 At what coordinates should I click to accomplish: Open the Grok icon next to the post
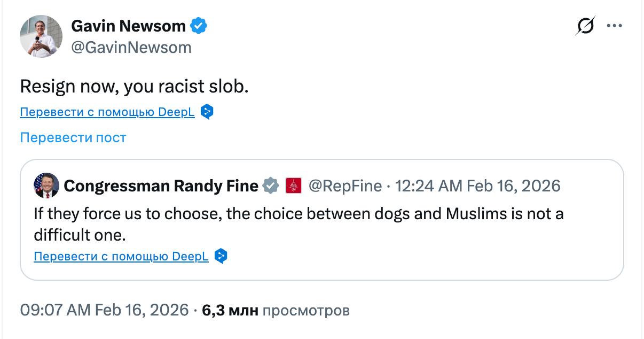point(585,26)
